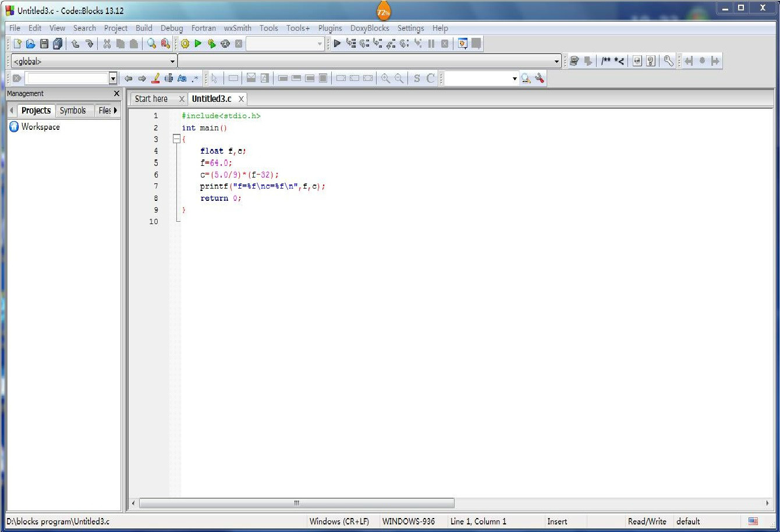The width and height of the screenshot is (780, 532).
Task: Redo the last undone edit
Action: pyautogui.click(x=89, y=44)
